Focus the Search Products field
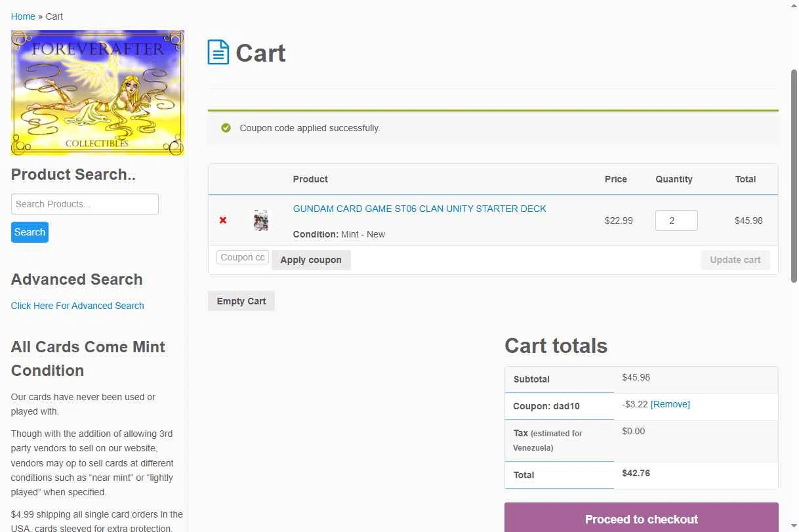This screenshot has width=799, height=532. pyautogui.click(x=85, y=204)
